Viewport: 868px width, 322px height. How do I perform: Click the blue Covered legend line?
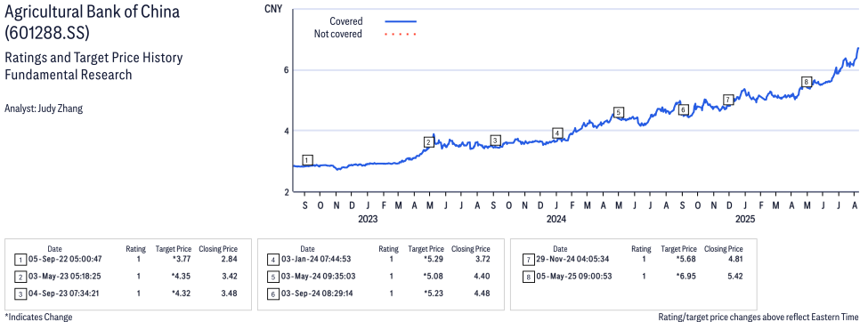point(401,21)
